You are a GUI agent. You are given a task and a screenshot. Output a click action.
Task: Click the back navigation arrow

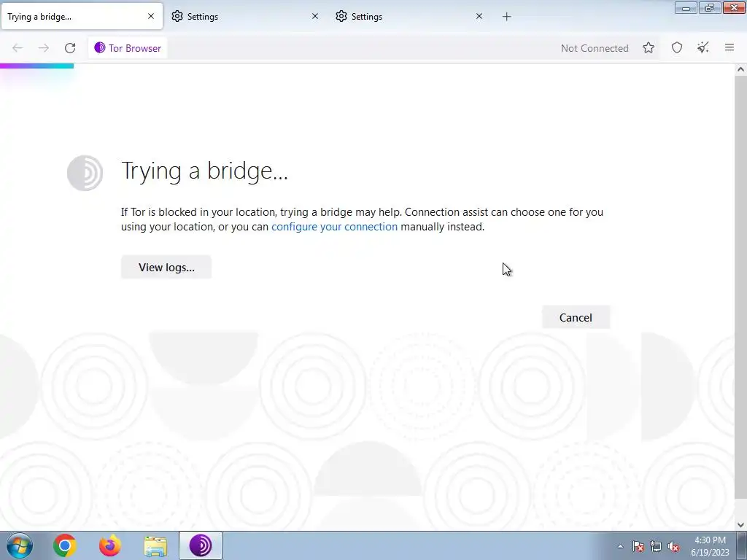[18, 48]
